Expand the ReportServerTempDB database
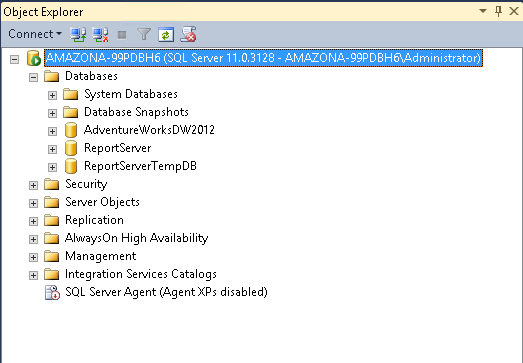Image resolution: width=523 pixels, height=363 pixels. tap(52, 167)
